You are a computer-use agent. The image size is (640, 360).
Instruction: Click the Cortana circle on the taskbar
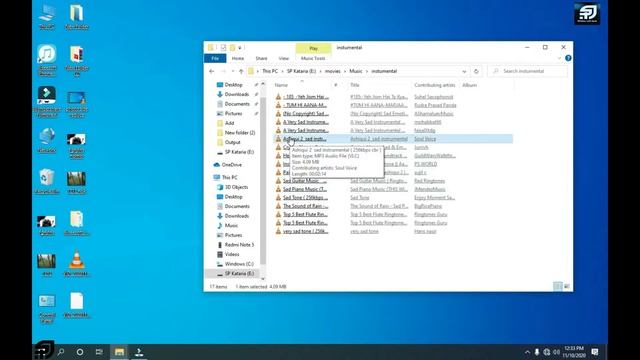click(x=80, y=352)
